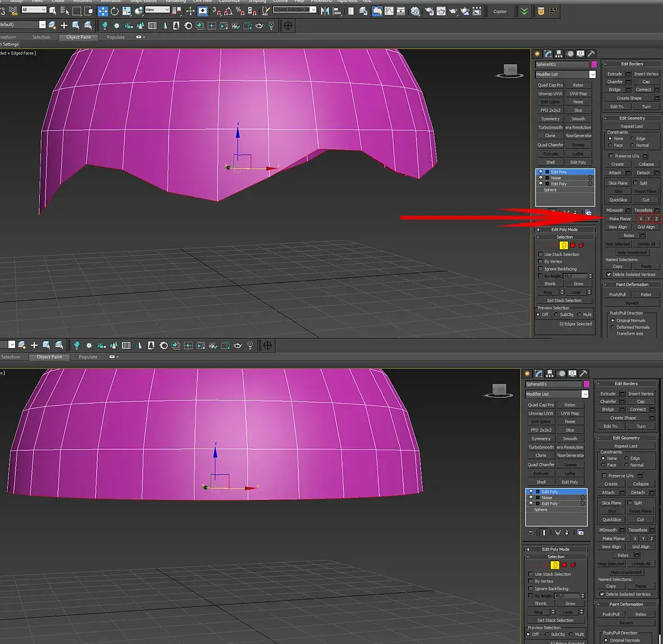Viewport: 663px width, 644px height.
Task: Click the Mirror tool icon
Action: click(x=325, y=11)
